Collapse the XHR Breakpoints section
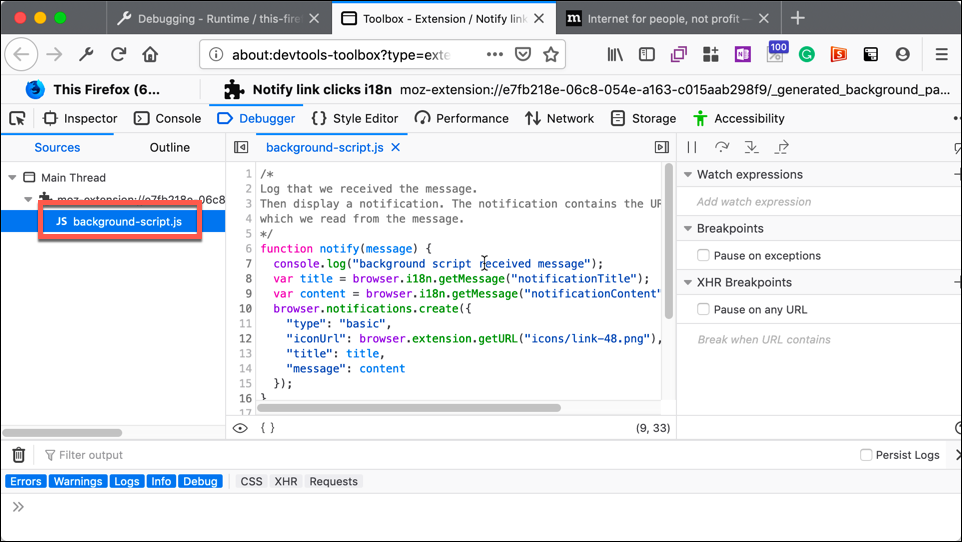This screenshot has height=542, width=962. (687, 283)
